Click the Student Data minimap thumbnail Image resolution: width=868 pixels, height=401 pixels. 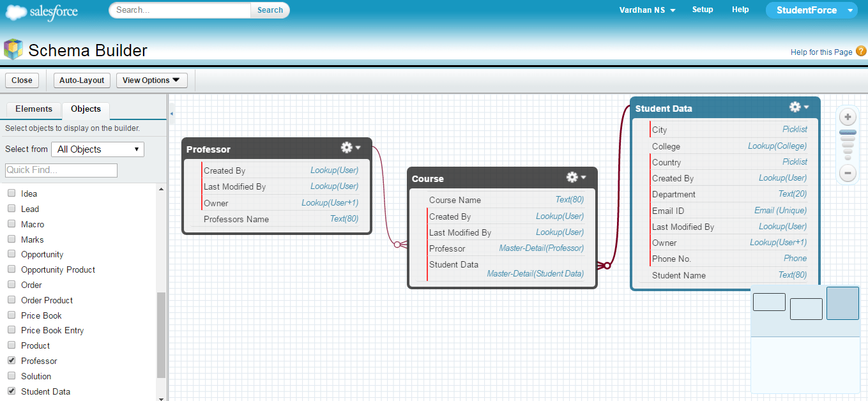click(x=842, y=303)
